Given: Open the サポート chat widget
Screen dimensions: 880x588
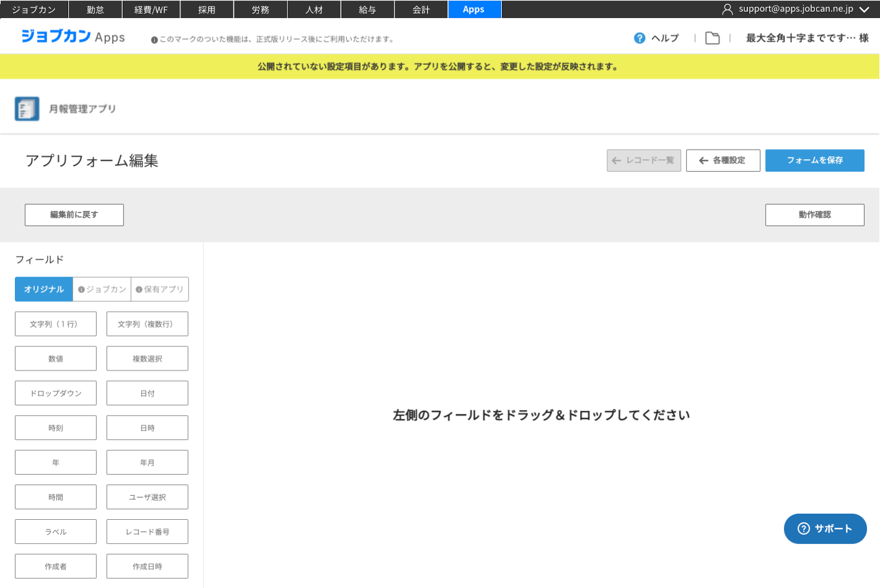Looking at the screenshot, I should coord(825,529).
